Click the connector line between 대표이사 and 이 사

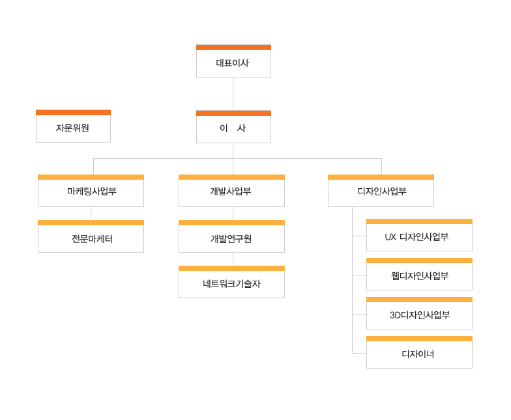point(233,94)
